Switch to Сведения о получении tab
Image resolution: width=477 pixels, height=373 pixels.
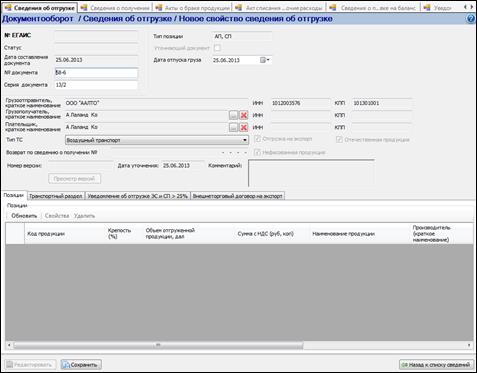[115, 8]
